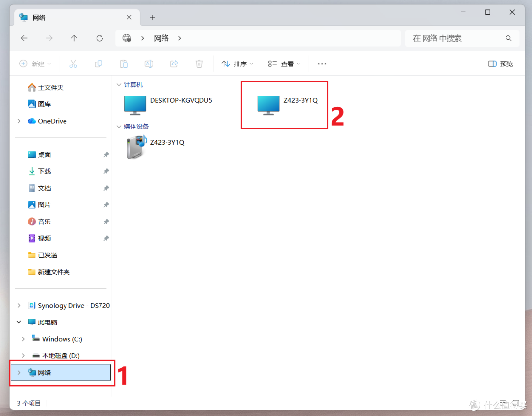Collapse the 此电脑 tree node
Image resolution: width=532 pixels, height=416 pixels.
[19, 322]
